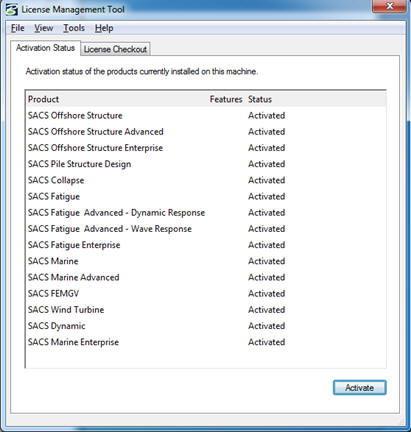Click the Activate button

click(x=359, y=388)
